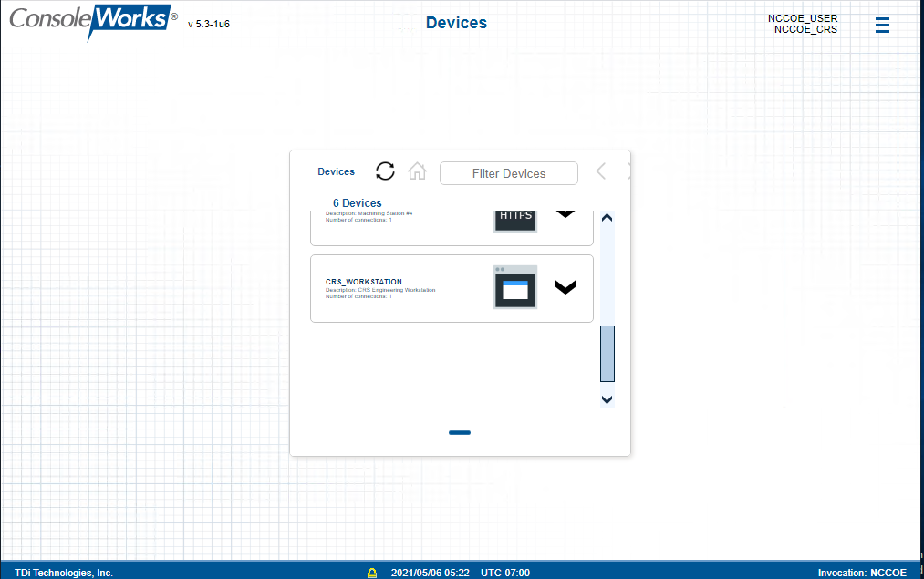Expand the Machining Station #4 device chevron
The height and width of the screenshot is (579, 924).
click(x=566, y=214)
